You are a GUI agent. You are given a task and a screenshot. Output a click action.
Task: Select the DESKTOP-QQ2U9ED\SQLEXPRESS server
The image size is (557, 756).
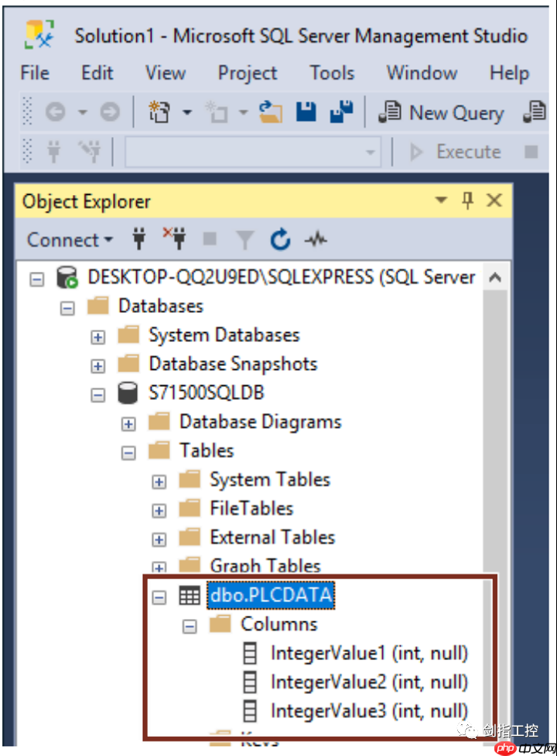point(282,277)
